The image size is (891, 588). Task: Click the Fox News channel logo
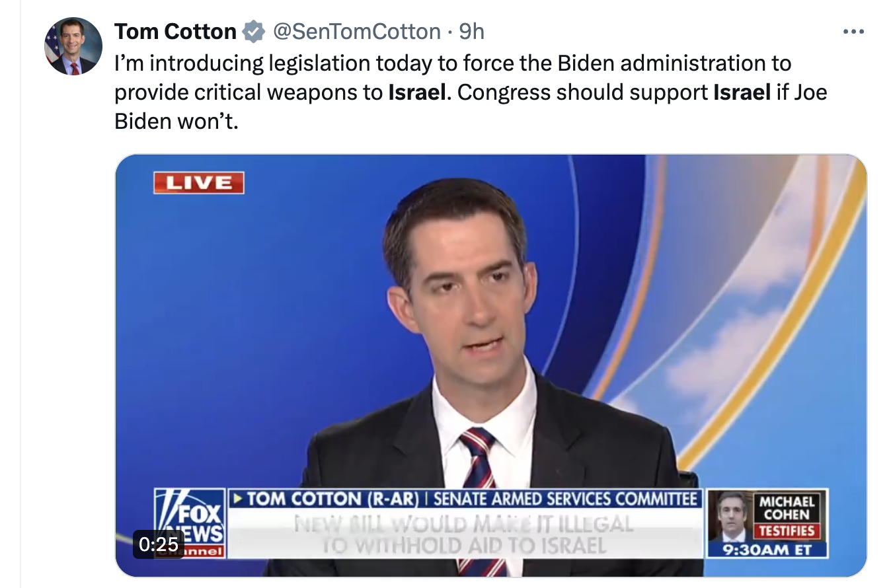(x=190, y=523)
